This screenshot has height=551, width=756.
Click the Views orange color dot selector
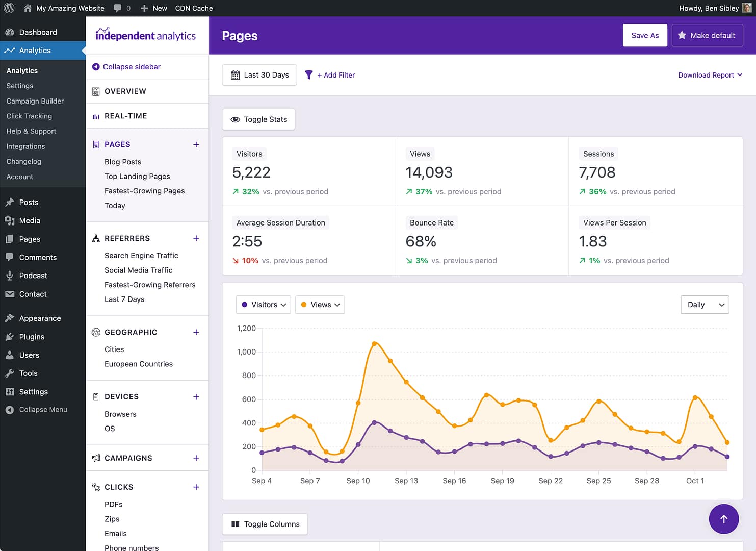(x=304, y=305)
